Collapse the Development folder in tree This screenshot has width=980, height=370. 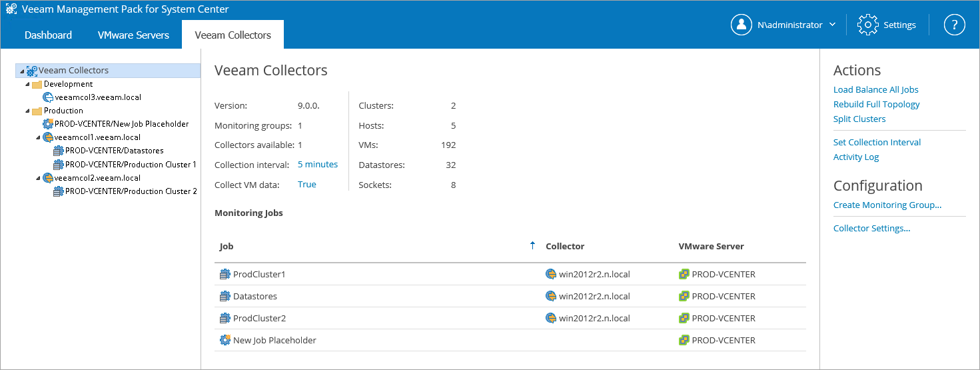pos(27,85)
